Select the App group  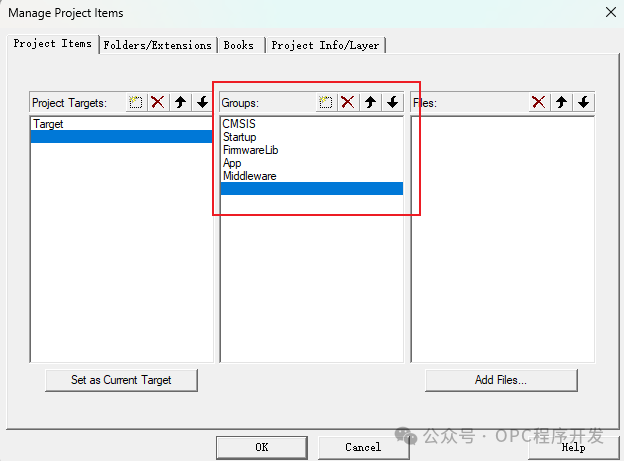[312, 163]
